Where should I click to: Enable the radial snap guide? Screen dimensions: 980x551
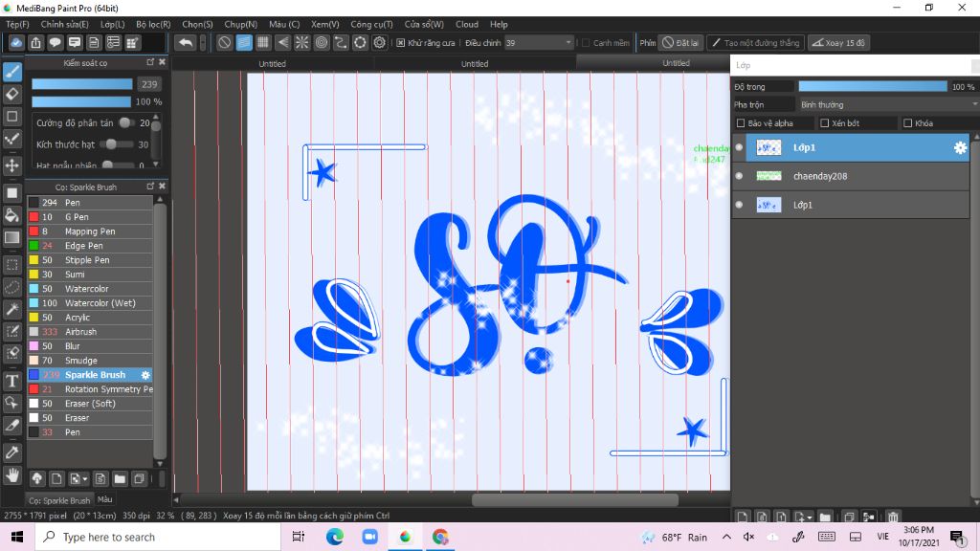(x=301, y=42)
